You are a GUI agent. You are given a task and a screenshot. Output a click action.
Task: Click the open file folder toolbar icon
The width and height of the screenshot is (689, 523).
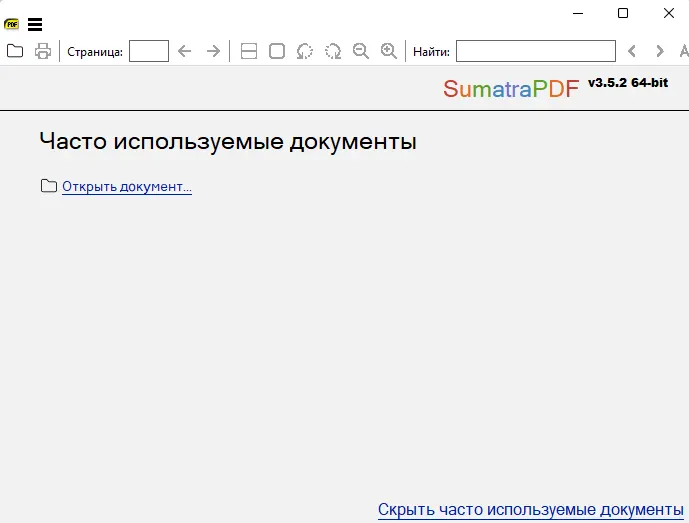(15, 51)
